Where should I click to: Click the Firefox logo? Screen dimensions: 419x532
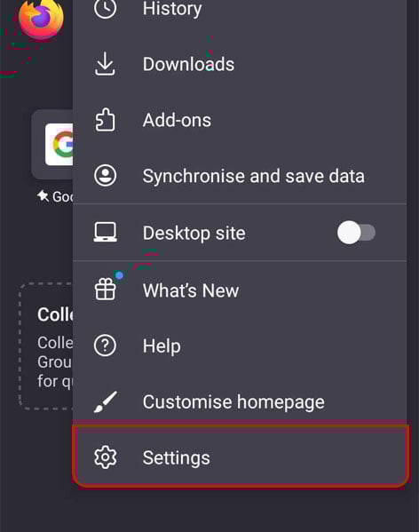coord(41,20)
